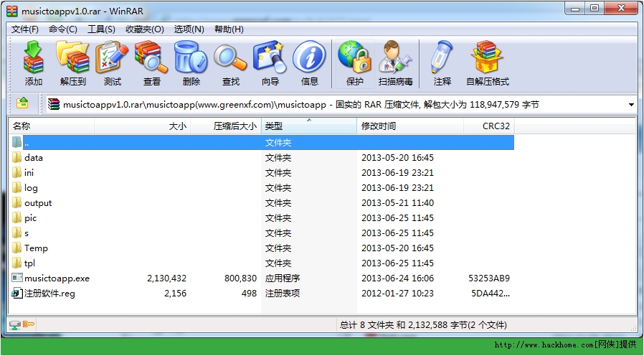Click date 2012-01-27 10:23
The image size is (644, 356).
[x=397, y=293]
